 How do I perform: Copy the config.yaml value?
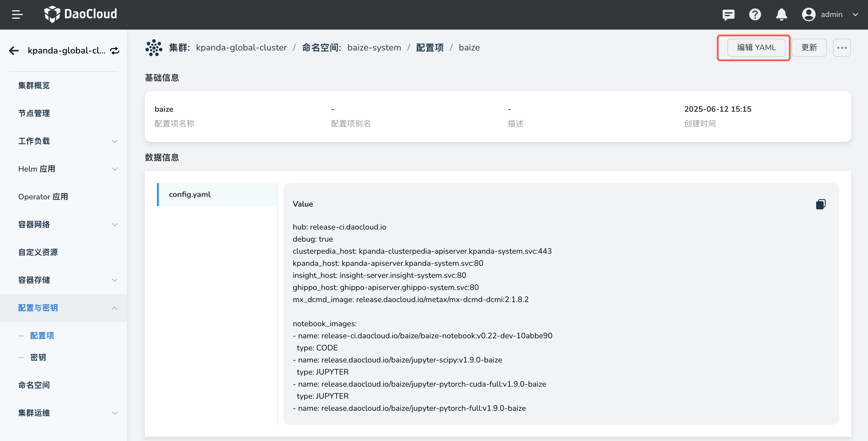coord(821,204)
